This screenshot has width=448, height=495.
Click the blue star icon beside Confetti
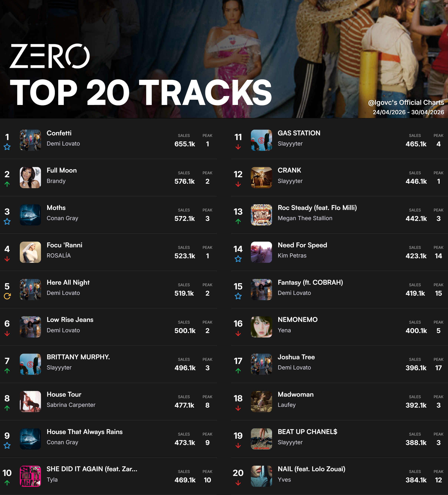[7, 147]
